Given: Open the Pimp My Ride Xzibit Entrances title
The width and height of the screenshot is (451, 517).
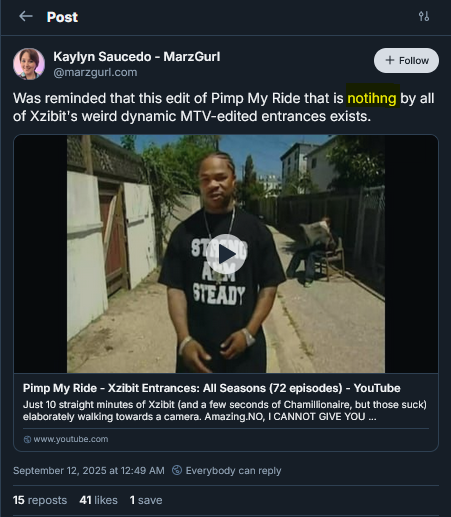Looking at the screenshot, I should (212, 388).
